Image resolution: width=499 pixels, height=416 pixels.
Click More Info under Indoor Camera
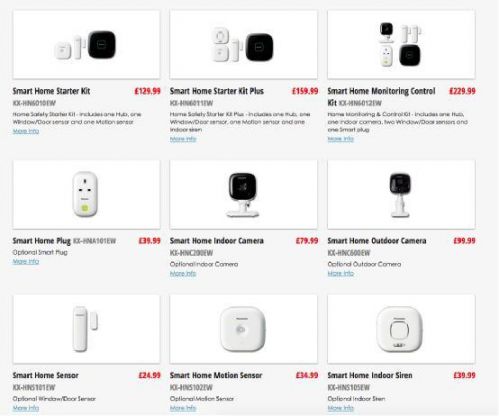183,274
